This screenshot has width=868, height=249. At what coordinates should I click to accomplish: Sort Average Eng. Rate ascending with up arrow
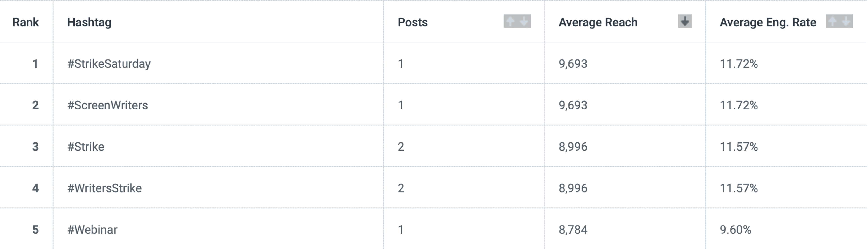(832, 21)
